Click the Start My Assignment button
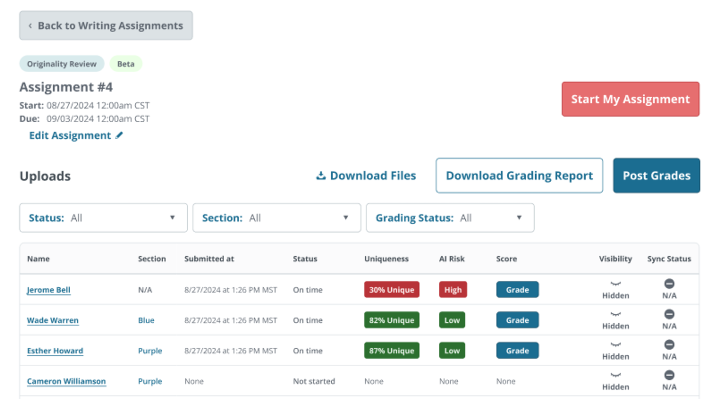 click(x=631, y=99)
